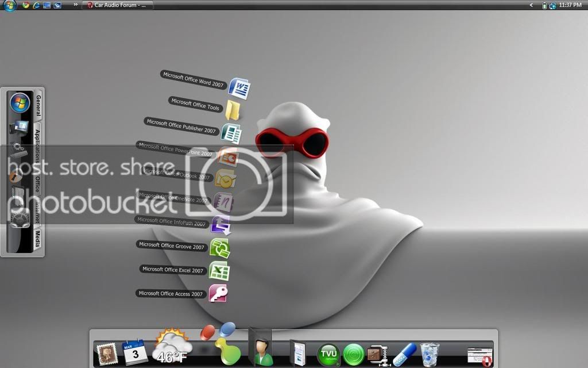Switch to the Media tab
The image size is (588, 368).
(37, 239)
